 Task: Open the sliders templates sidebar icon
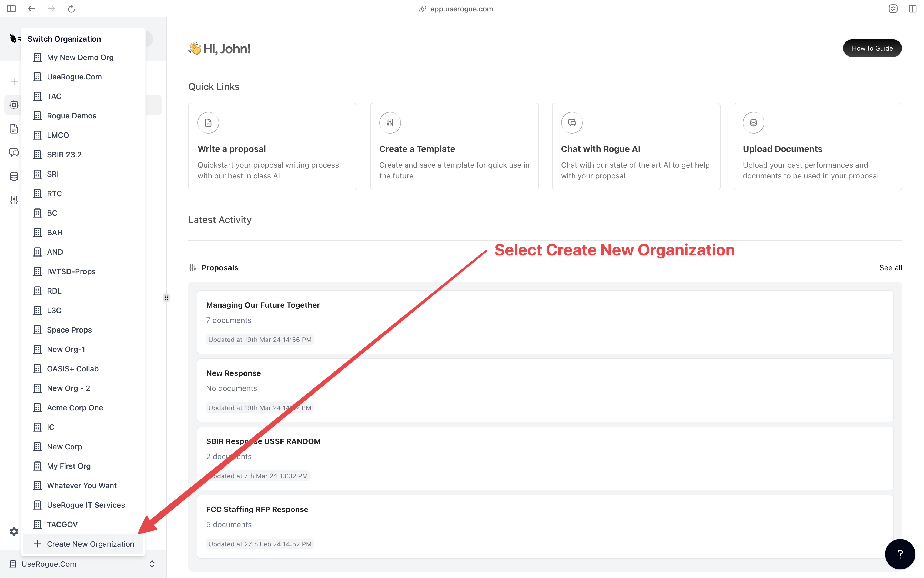coord(14,200)
